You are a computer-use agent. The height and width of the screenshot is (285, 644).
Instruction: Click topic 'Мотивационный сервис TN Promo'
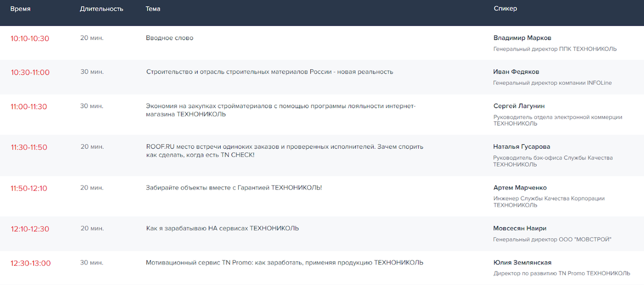(284, 263)
